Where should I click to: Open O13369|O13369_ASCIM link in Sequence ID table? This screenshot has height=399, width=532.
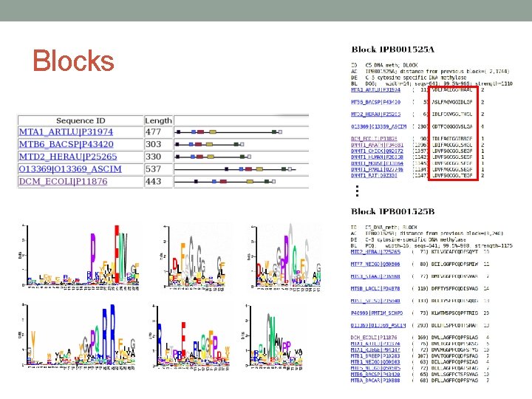[x=70, y=169]
